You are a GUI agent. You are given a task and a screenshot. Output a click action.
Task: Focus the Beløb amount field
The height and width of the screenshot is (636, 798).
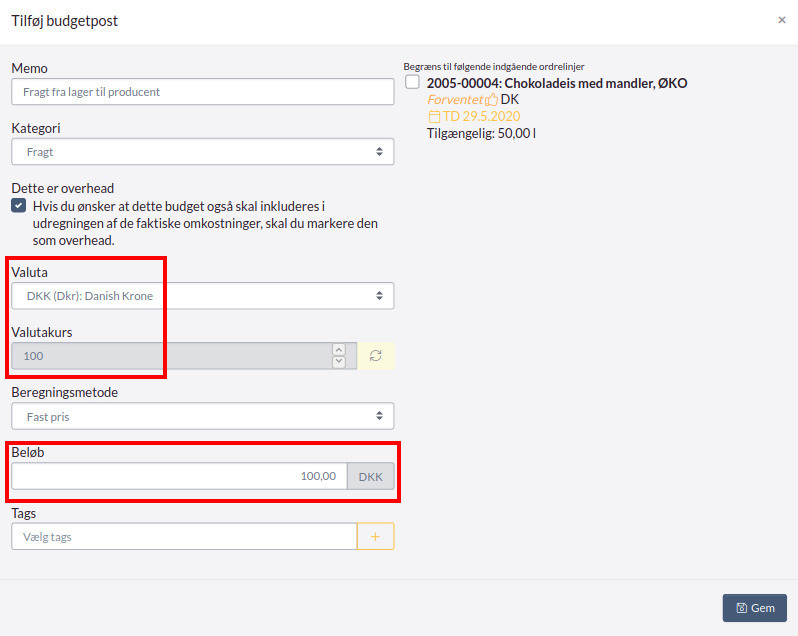tap(179, 476)
